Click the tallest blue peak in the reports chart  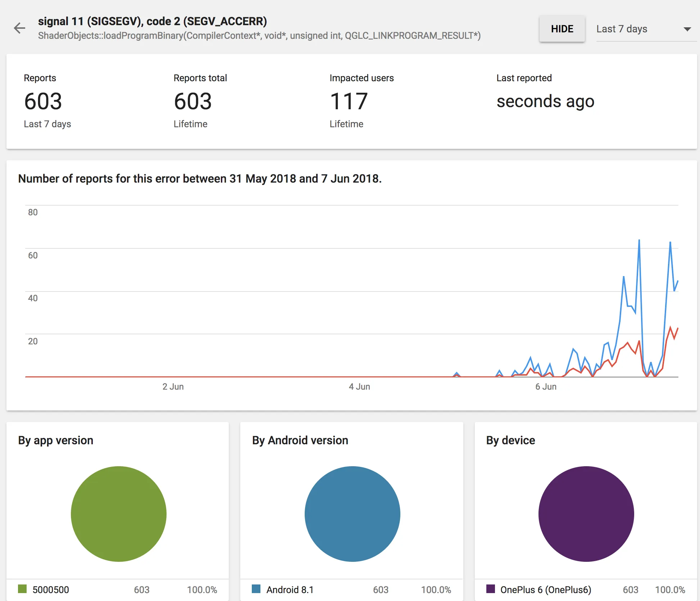[x=639, y=240]
